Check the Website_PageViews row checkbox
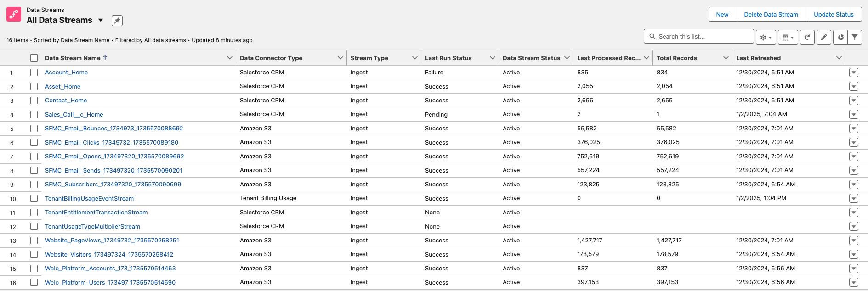This screenshot has height=291, width=868. coord(34,241)
